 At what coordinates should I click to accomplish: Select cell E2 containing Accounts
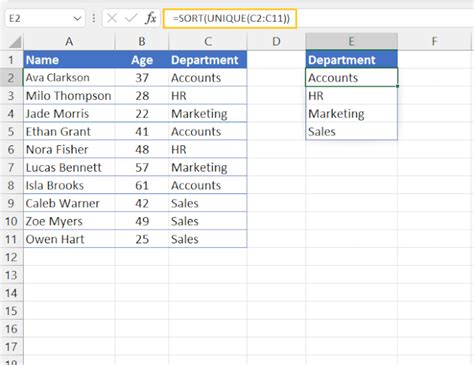tap(351, 78)
